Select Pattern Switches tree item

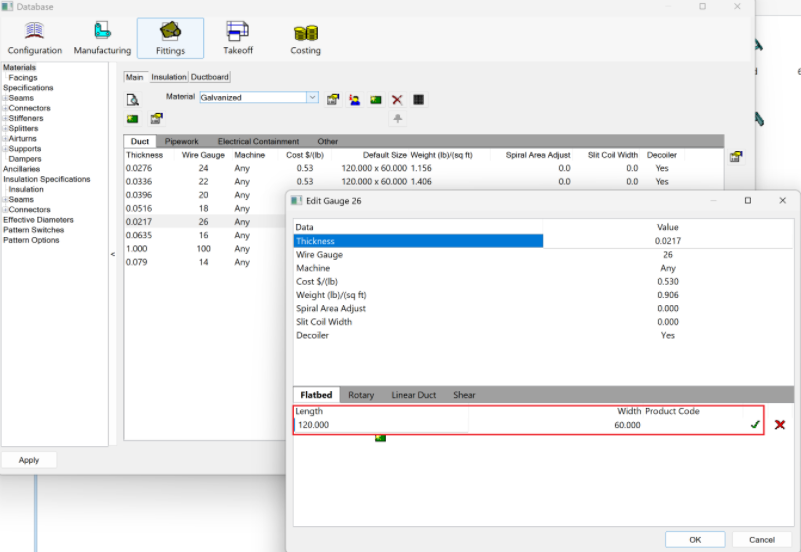(x=34, y=230)
